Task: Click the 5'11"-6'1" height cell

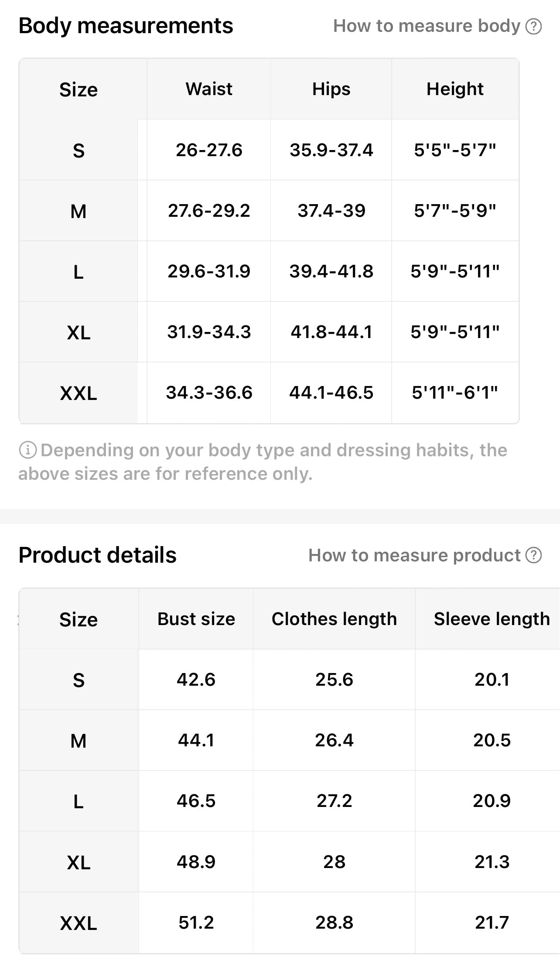Action: (455, 393)
